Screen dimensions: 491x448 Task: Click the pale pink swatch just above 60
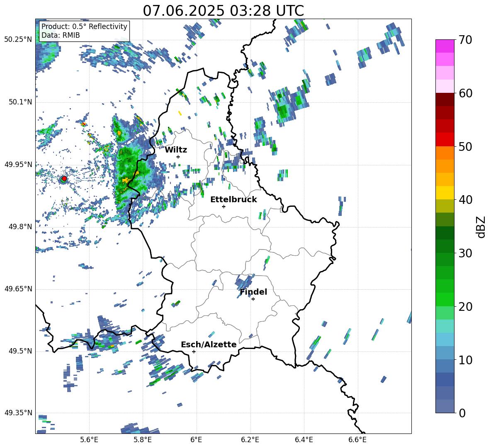[445, 86]
